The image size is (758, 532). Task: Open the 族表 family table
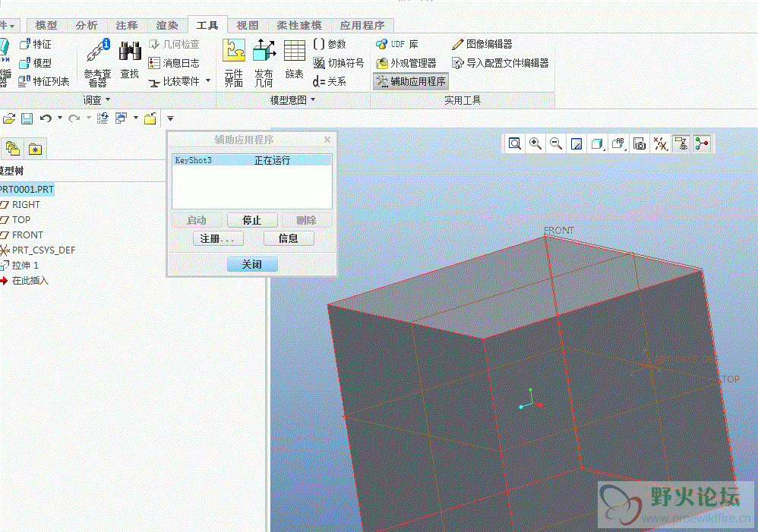pyautogui.click(x=294, y=59)
